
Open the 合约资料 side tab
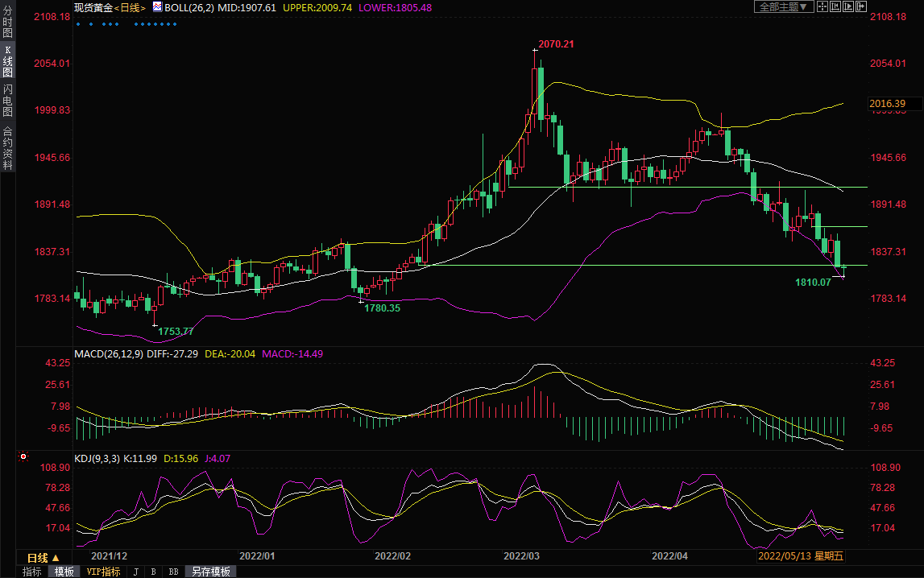coord(7,147)
